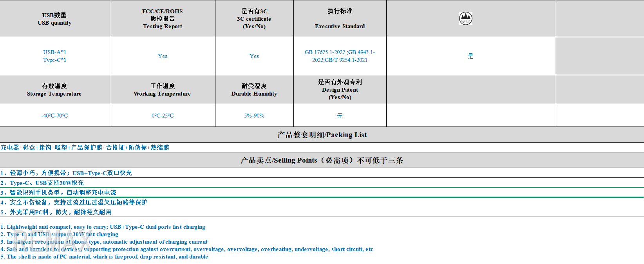Viewport: 644px width, 264px height.
Task: Click the 无 value under Design Patent
Action: (x=340, y=116)
